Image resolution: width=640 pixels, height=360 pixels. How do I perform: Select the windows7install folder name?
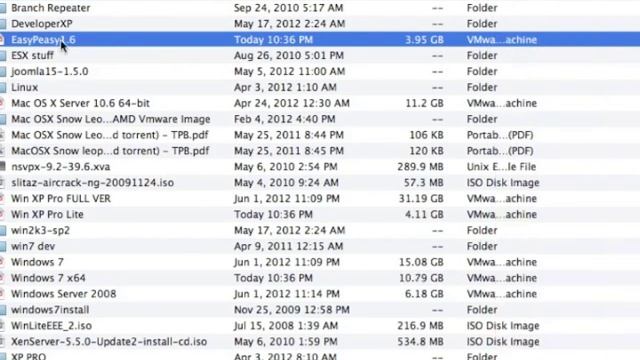(50, 310)
